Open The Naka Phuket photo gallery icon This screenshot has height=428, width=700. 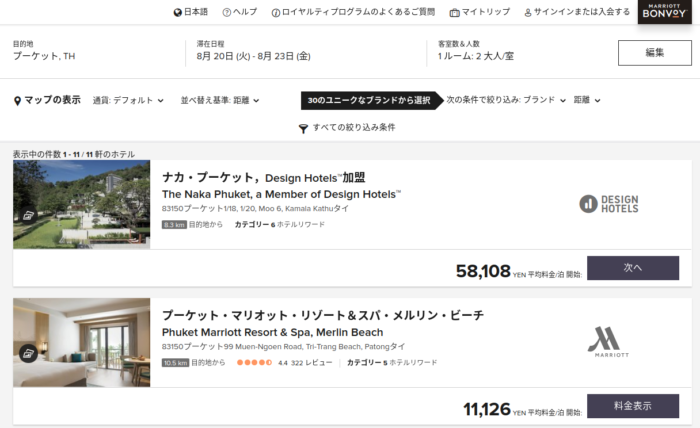pyautogui.click(x=28, y=216)
